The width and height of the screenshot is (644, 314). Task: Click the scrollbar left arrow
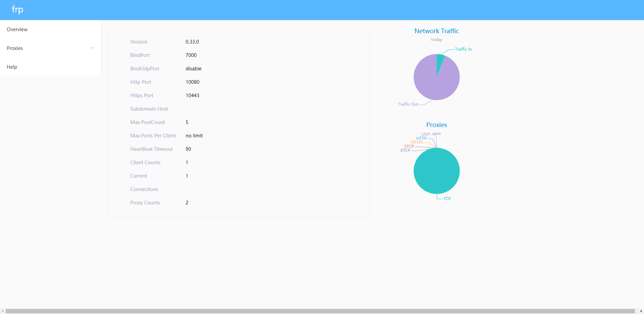(3, 311)
